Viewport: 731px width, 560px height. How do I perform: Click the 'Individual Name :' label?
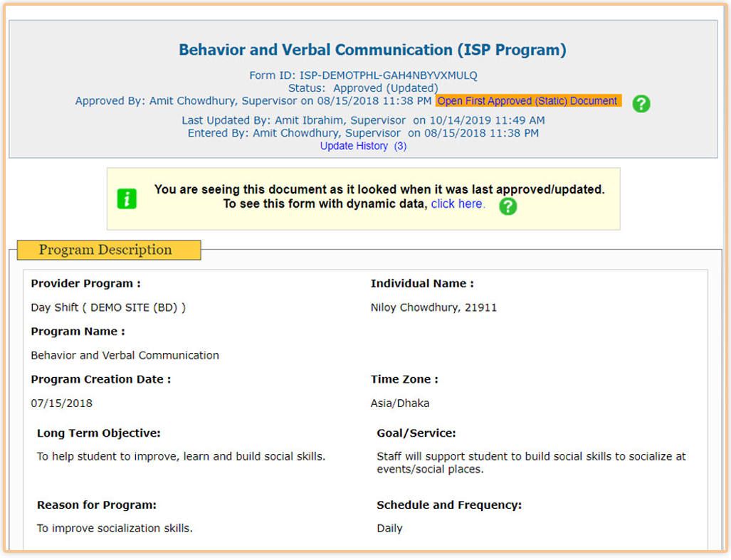[x=422, y=284]
